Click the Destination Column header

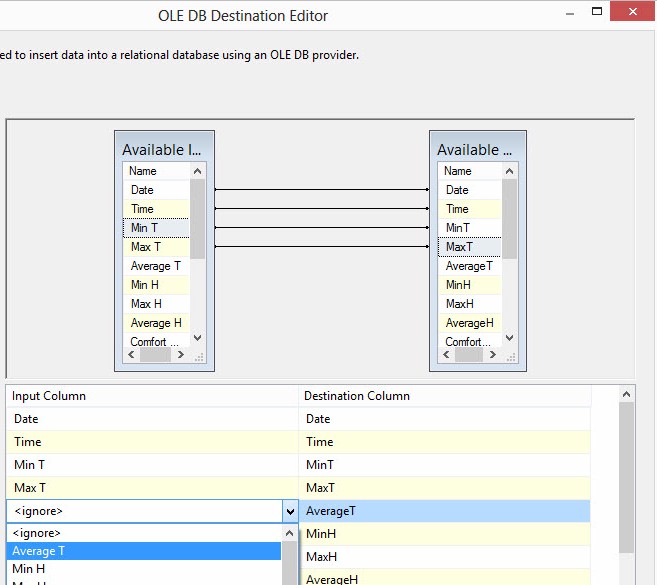[444, 396]
